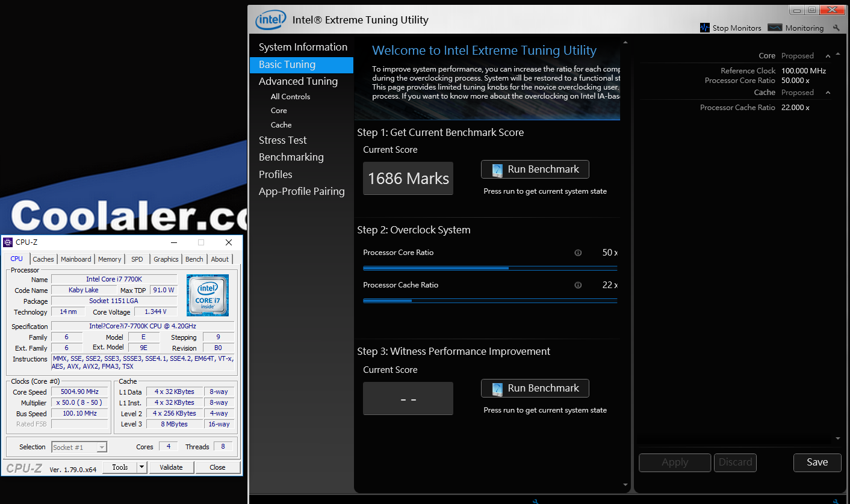
Task: Open the Profiles page
Action: 275,174
